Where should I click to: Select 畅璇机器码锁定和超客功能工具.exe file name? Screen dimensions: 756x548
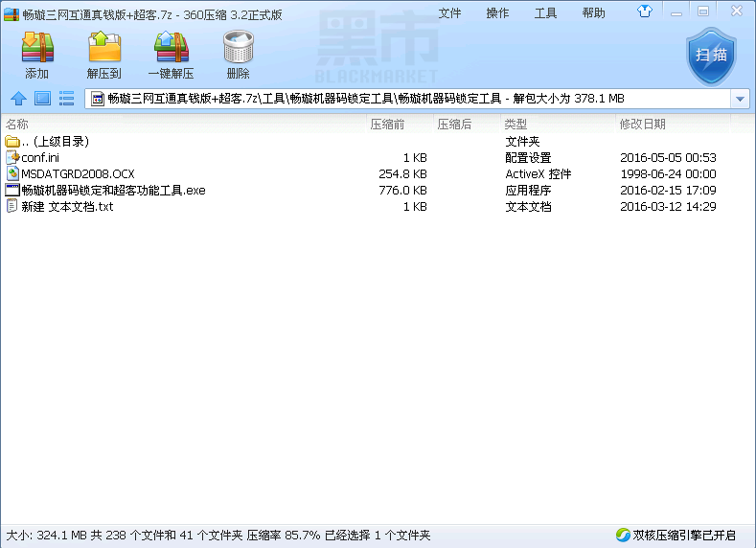click(113, 191)
